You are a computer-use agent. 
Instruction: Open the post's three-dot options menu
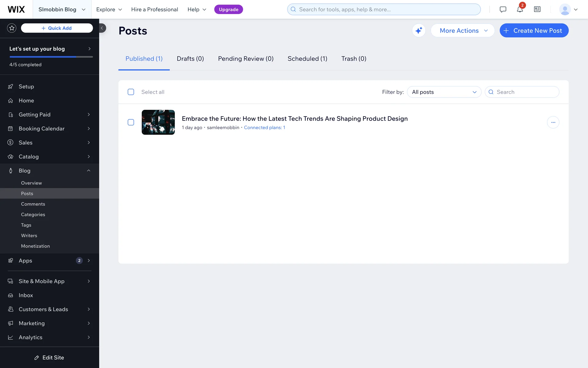[x=553, y=122]
